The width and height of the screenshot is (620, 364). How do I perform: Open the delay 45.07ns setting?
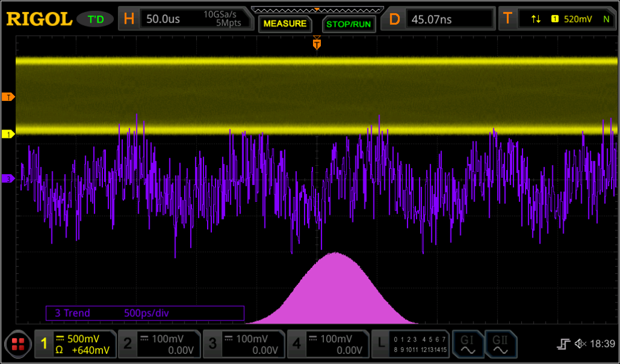click(441, 19)
